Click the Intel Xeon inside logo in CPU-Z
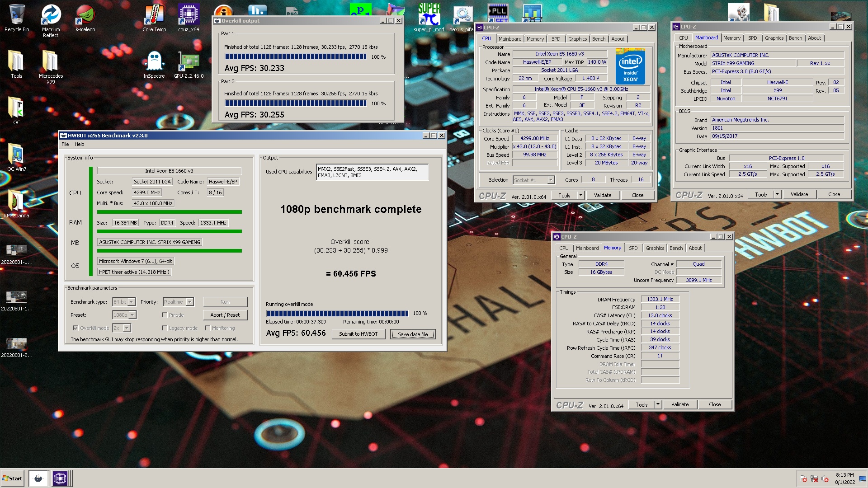This screenshot has width=868, height=488. pyautogui.click(x=630, y=66)
